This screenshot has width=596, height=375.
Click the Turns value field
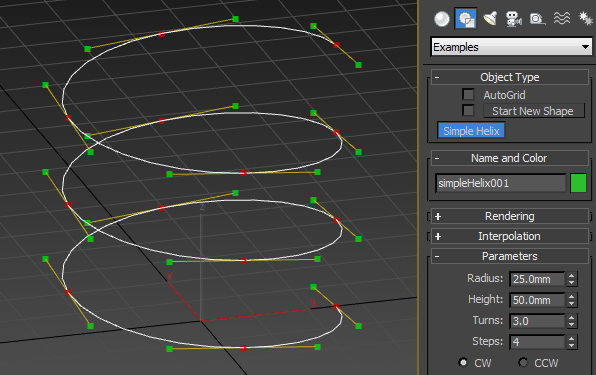pyautogui.click(x=537, y=321)
